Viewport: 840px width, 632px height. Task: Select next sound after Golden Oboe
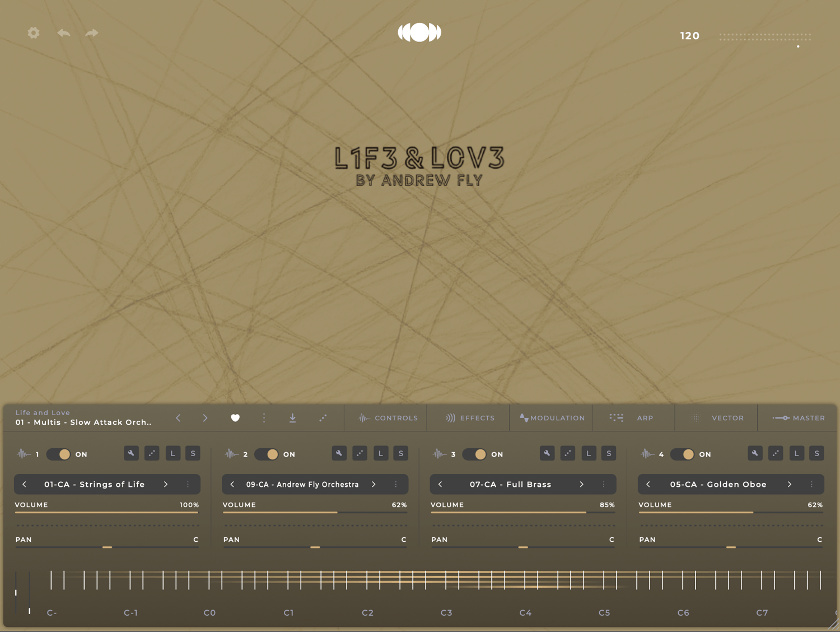(x=790, y=484)
